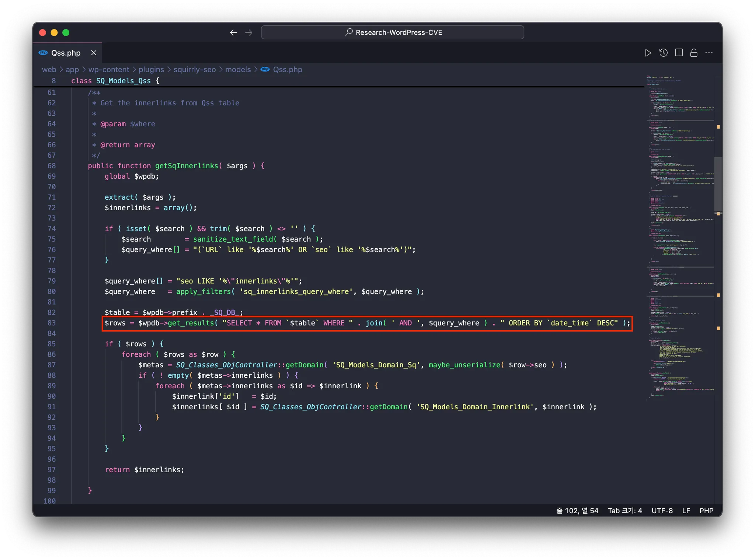Click wp-content in the breadcrumb path
755x560 pixels.
109,70
